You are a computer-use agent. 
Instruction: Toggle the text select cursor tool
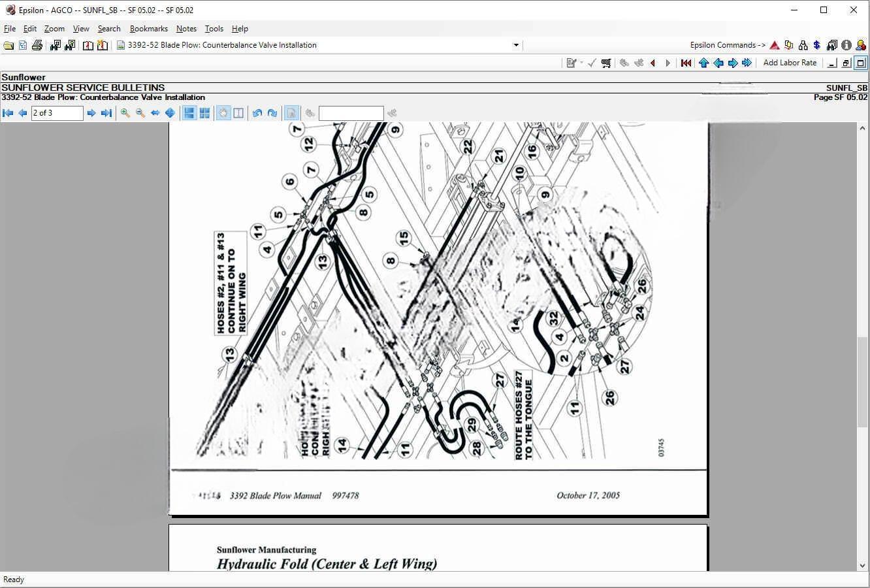pyautogui.click(x=238, y=113)
